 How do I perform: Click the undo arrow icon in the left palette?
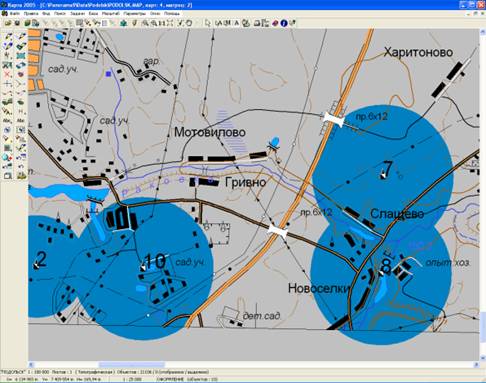point(21,166)
